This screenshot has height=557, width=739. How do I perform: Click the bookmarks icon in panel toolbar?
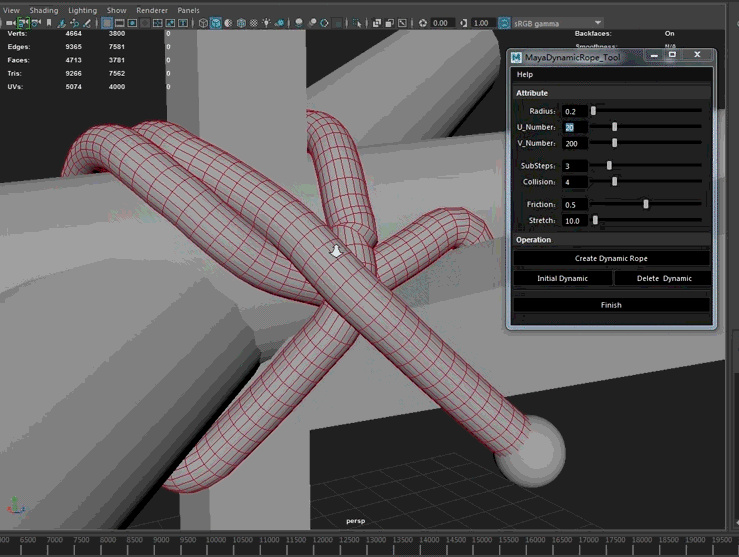pyautogui.click(x=49, y=23)
